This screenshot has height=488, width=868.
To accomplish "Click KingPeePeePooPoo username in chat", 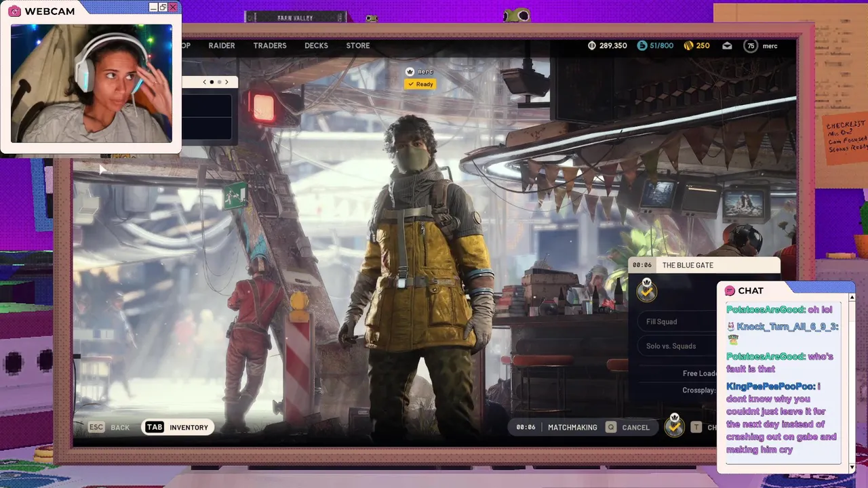I will point(771,386).
